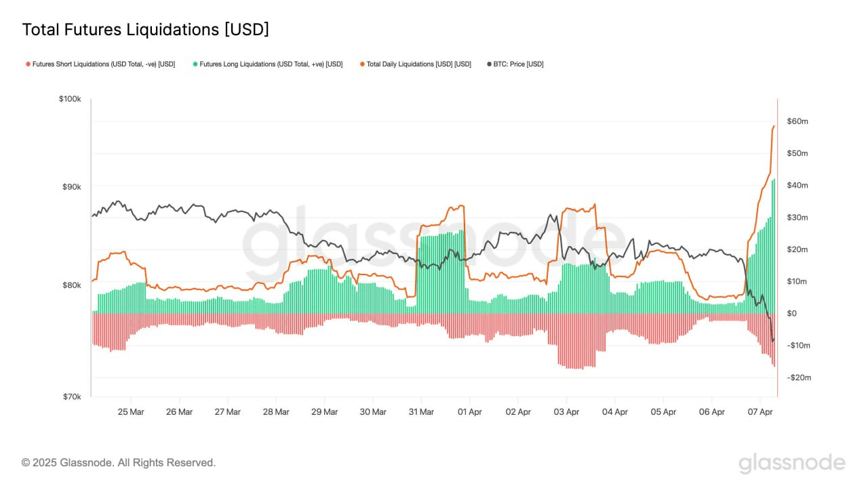The image size is (868, 488).
Task: Click the dark BTC Price legend dot
Action: pos(490,64)
